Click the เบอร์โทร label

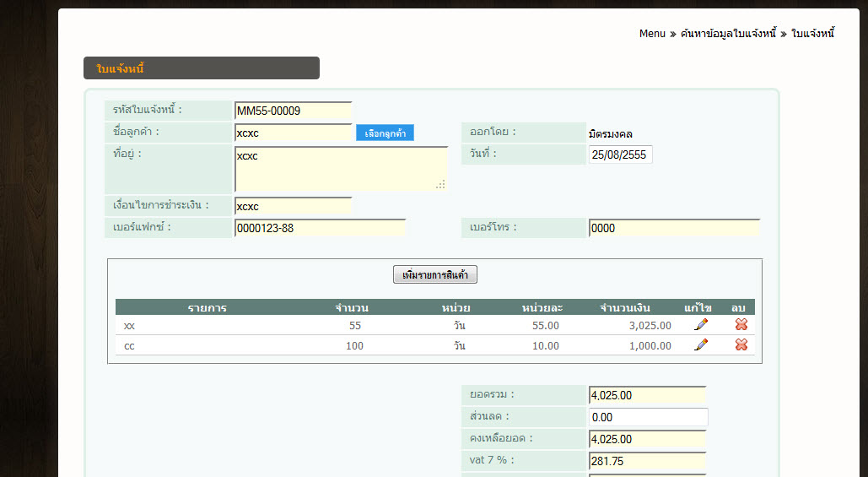point(493,226)
